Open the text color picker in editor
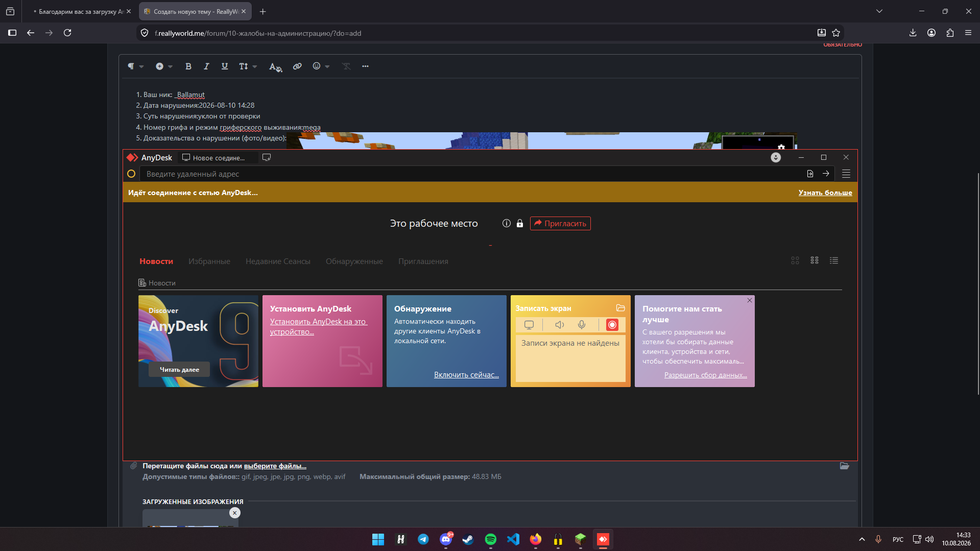 click(x=275, y=67)
